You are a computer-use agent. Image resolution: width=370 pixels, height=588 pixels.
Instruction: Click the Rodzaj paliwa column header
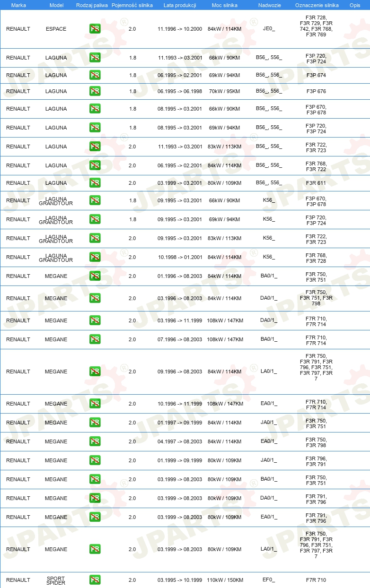click(x=92, y=5)
